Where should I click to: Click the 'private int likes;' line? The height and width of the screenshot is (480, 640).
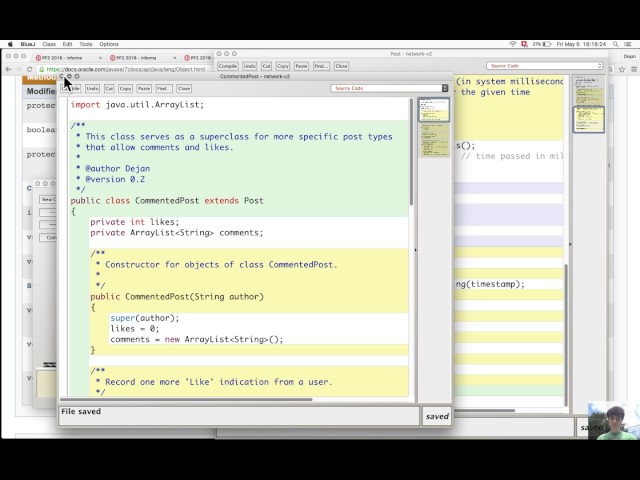pyautogui.click(x=135, y=222)
